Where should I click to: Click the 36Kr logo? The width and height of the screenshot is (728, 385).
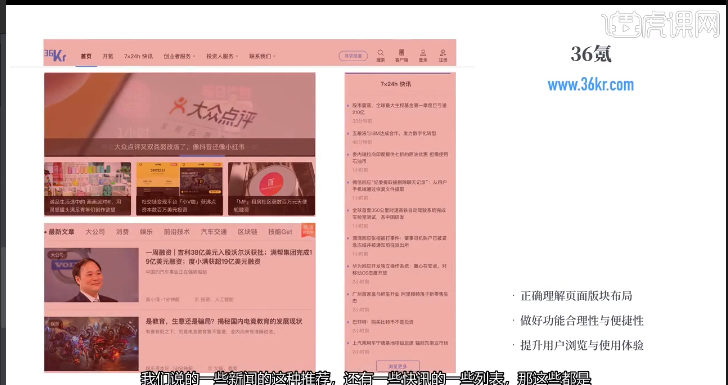(55, 55)
